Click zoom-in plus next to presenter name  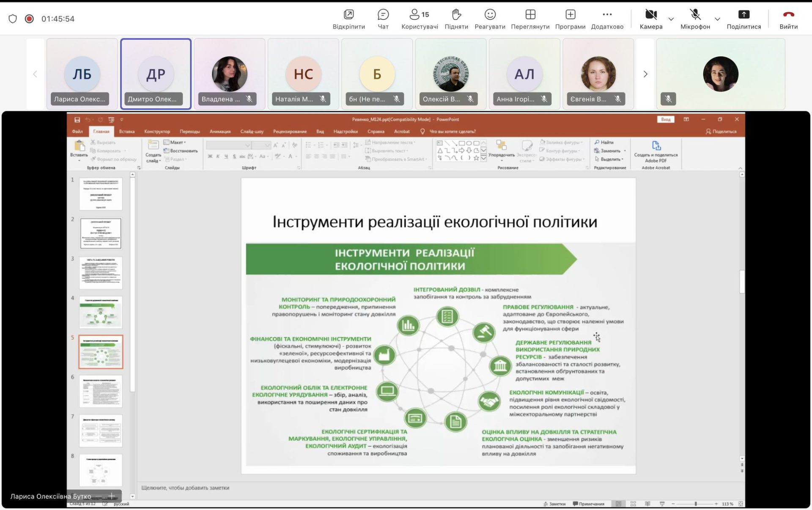tap(112, 496)
